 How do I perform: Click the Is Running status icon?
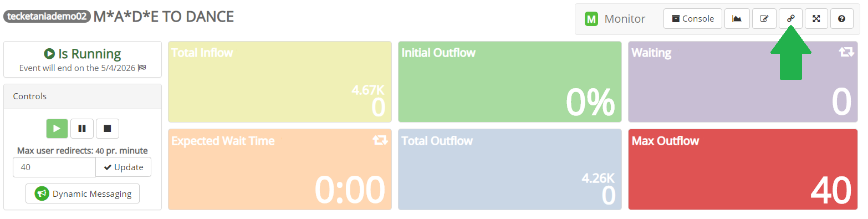49,54
